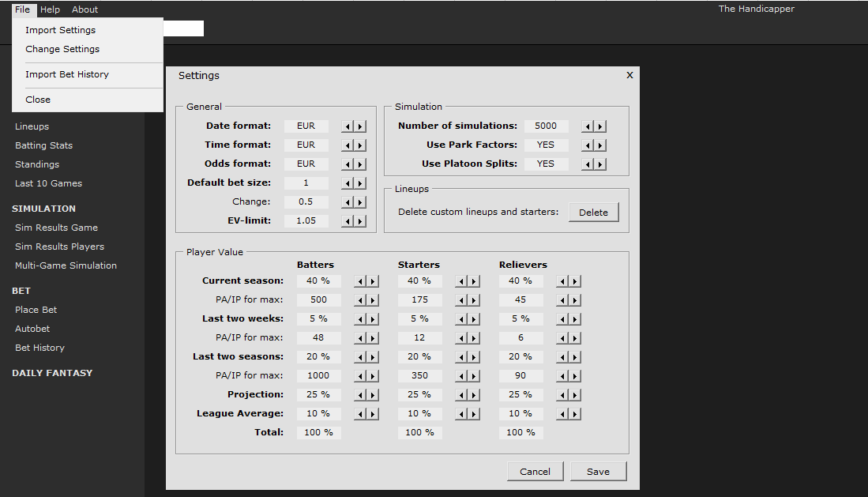
Task: Increase the Number of simulations value
Action: 600,126
